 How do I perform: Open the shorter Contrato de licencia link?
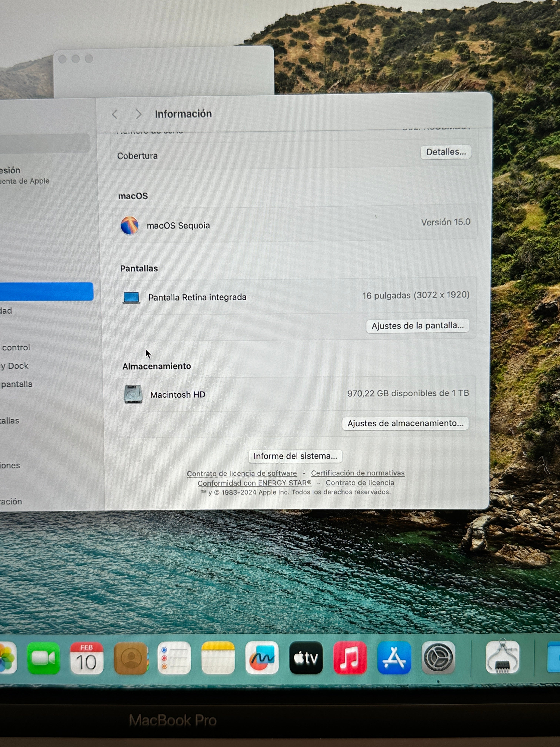[360, 483]
